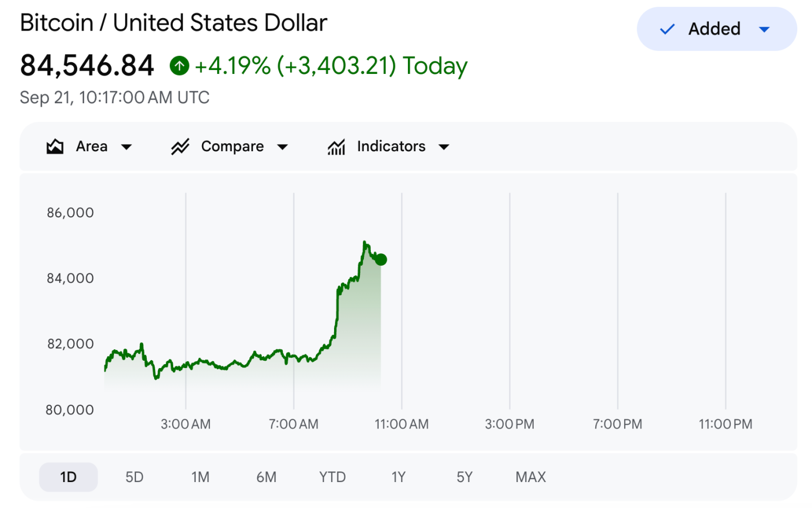Switch to the 1M time range

[200, 477]
